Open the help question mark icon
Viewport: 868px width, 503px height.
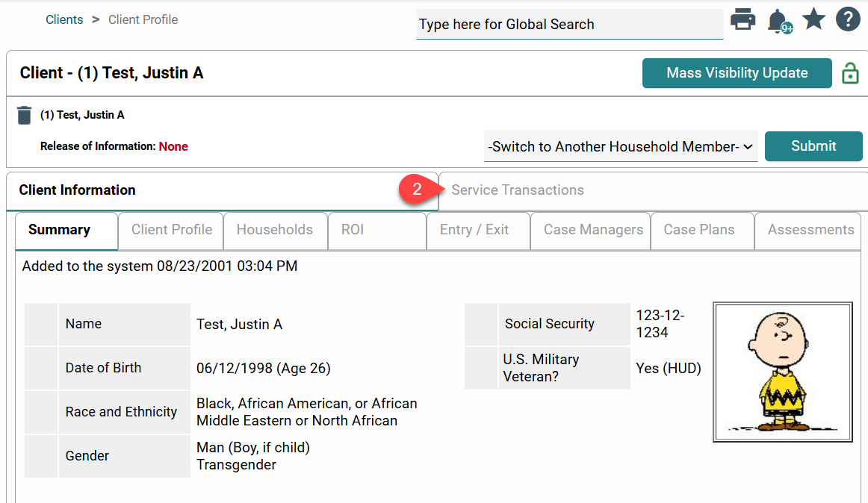click(848, 19)
